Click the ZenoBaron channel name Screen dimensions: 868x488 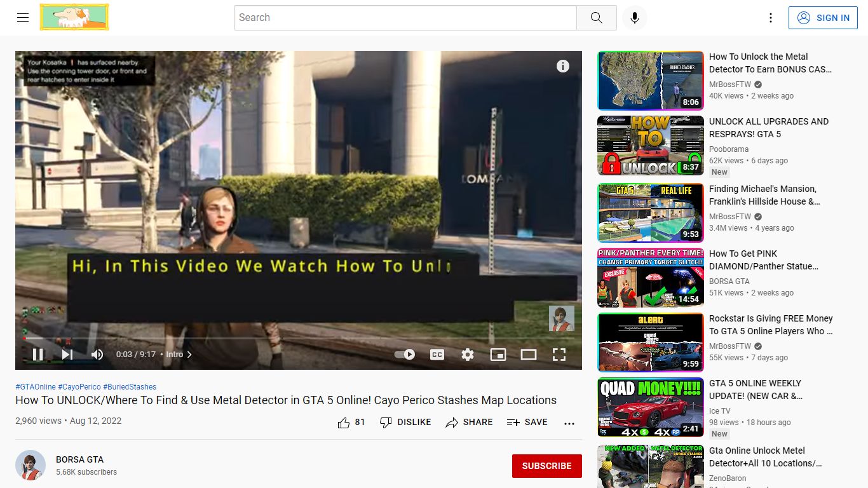(x=728, y=478)
